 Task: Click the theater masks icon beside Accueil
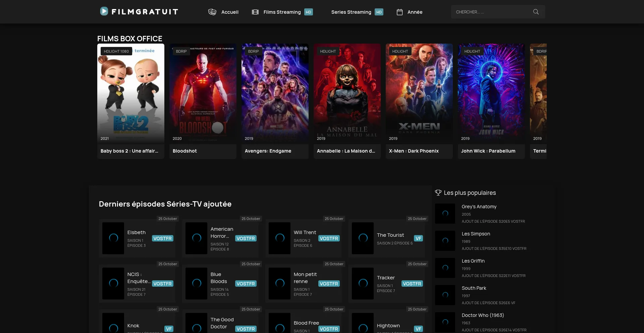212,12
